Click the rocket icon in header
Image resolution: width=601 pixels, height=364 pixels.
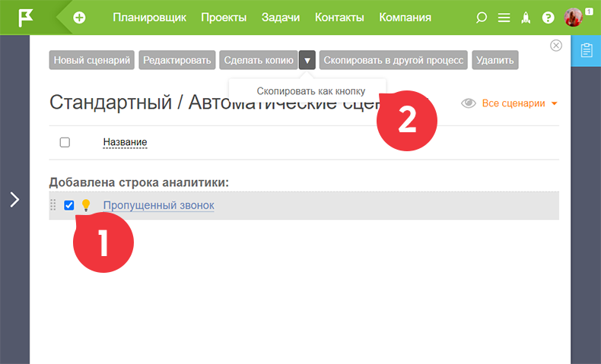526,17
